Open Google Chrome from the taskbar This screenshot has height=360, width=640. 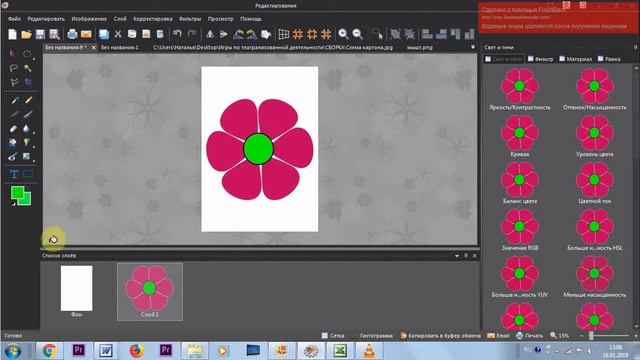click(x=49, y=351)
